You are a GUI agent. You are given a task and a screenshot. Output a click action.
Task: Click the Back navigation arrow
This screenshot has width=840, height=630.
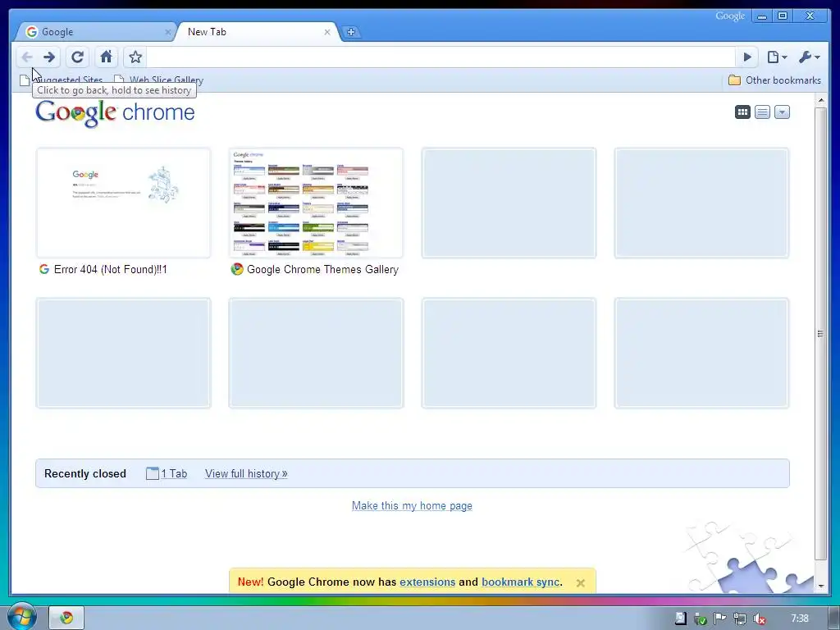27,57
